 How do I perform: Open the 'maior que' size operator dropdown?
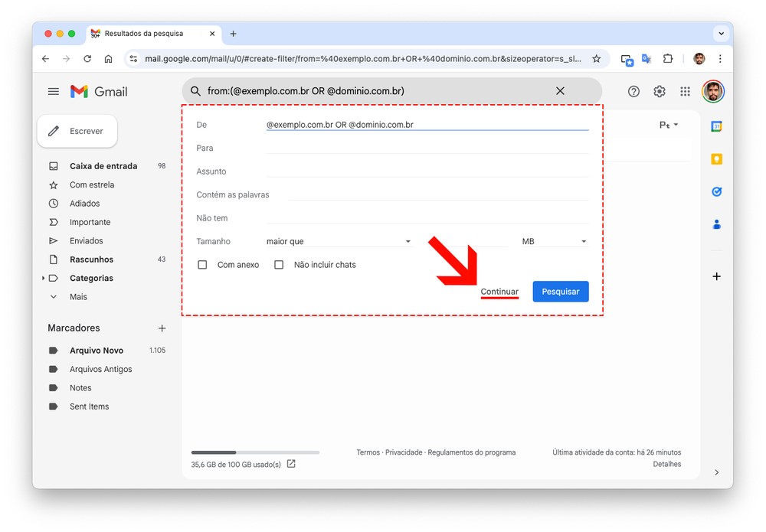(339, 241)
